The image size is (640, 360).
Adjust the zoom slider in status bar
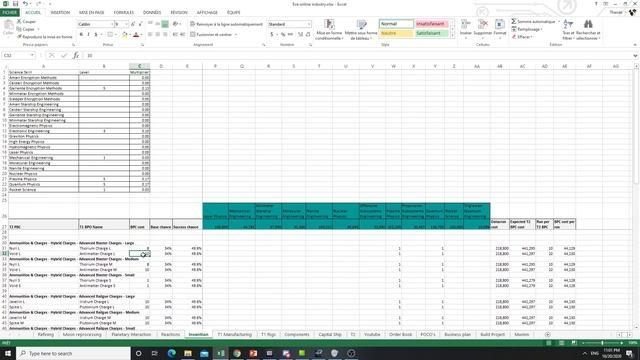[602, 343]
